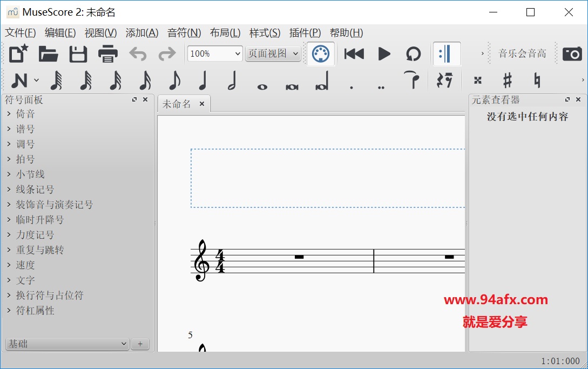
Task: Open the 样式(S) menu
Action: 265,33
